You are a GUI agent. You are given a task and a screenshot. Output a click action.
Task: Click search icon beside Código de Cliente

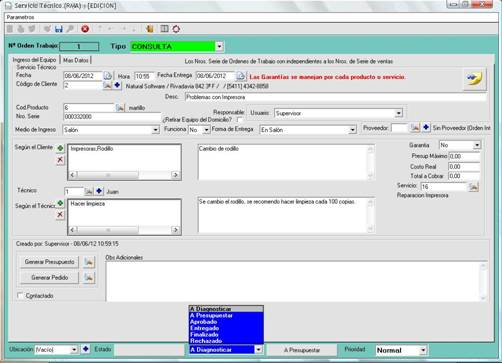[x=107, y=86]
